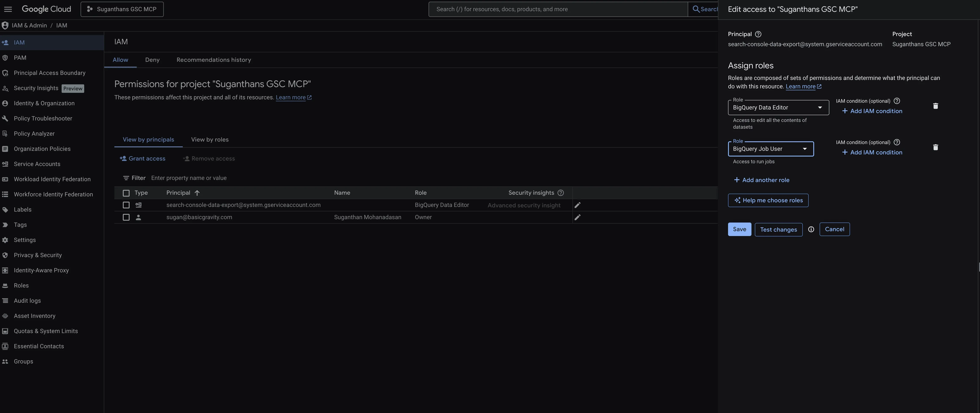Open Suganthans GSC MCP project picker
This screenshot has width=980, height=413.
tap(122, 9)
